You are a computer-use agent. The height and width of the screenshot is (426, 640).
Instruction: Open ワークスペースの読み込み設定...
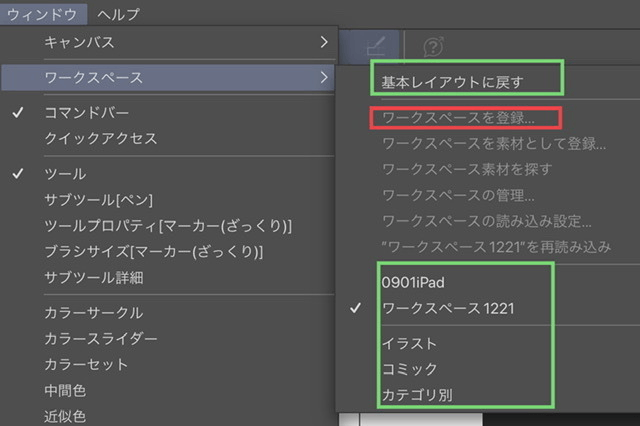(x=487, y=221)
